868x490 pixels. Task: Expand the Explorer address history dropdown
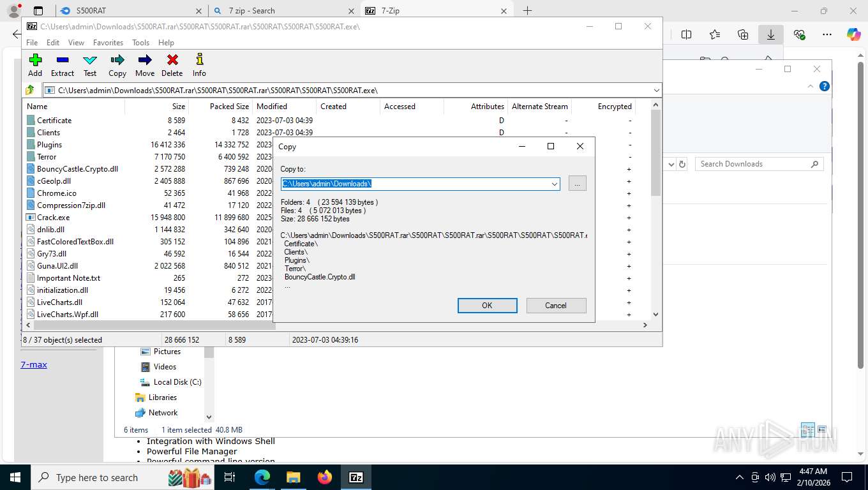[671, 164]
